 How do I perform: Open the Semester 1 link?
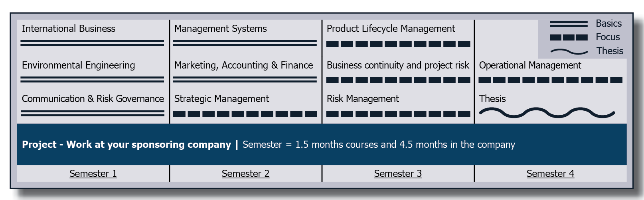[x=93, y=174]
